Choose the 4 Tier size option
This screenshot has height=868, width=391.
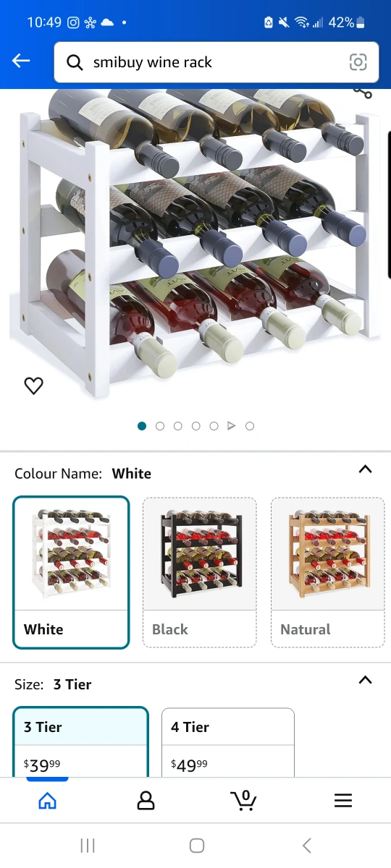(228, 743)
